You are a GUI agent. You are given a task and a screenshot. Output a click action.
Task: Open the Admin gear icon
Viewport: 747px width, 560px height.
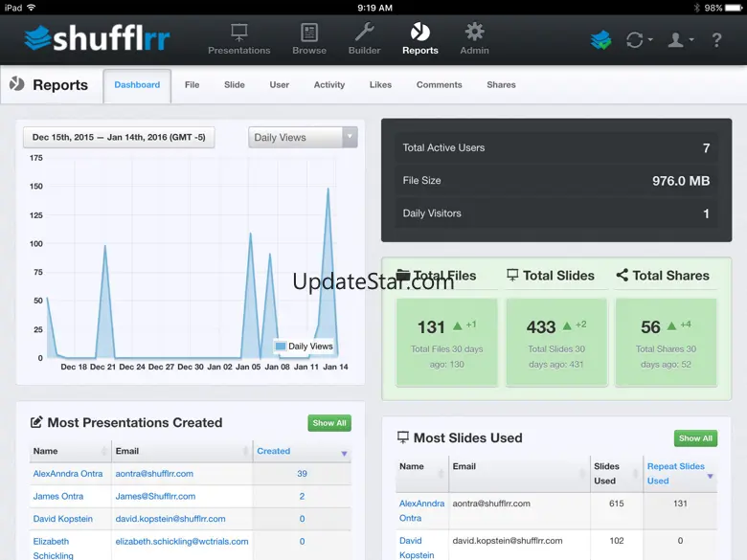click(x=474, y=34)
